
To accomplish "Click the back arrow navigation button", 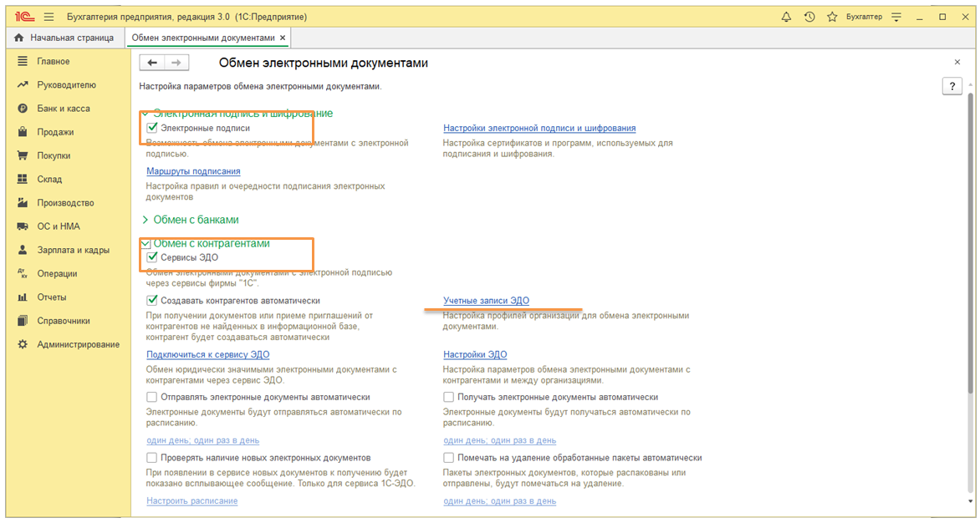I will point(152,63).
